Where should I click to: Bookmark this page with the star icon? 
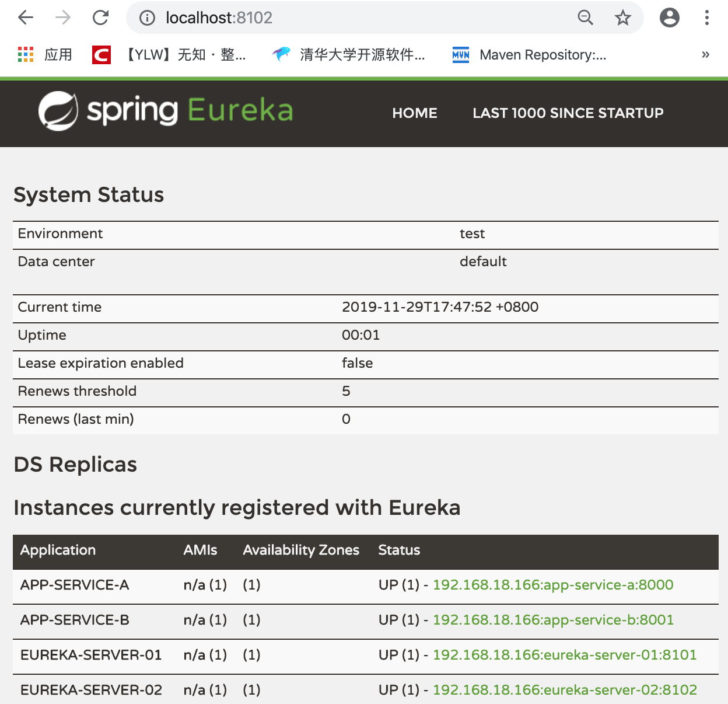click(x=623, y=18)
